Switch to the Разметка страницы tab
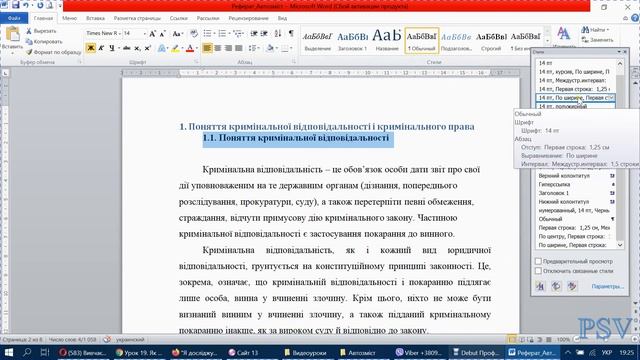 (137, 18)
